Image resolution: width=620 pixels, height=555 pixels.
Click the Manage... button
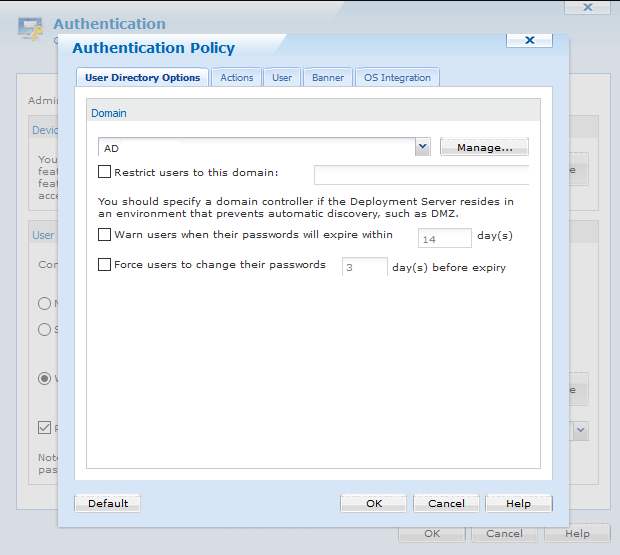pos(484,148)
